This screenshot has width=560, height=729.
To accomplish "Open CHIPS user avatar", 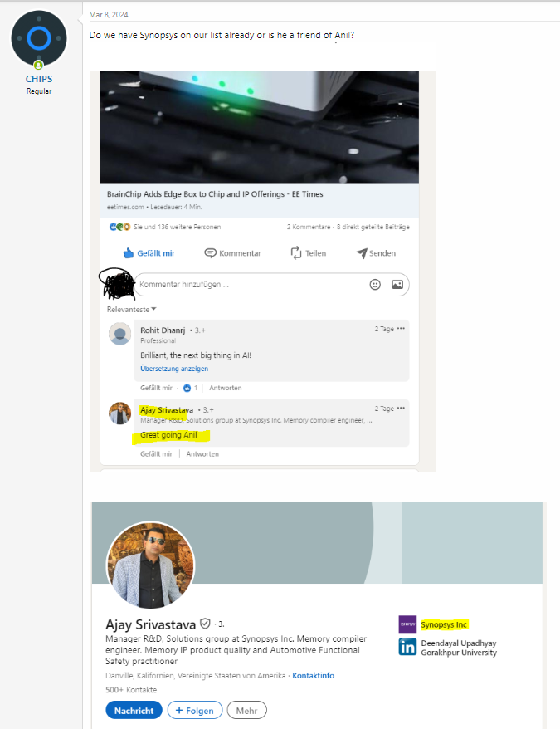I will point(39,38).
